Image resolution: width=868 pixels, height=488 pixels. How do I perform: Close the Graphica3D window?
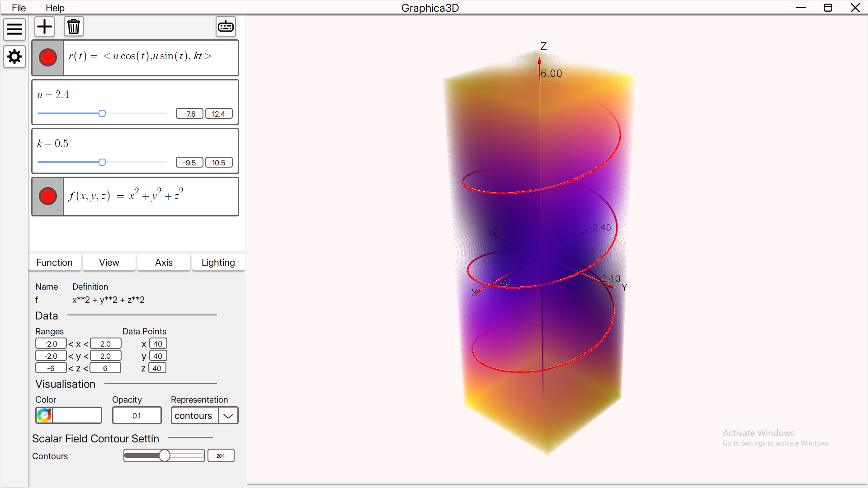point(855,8)
